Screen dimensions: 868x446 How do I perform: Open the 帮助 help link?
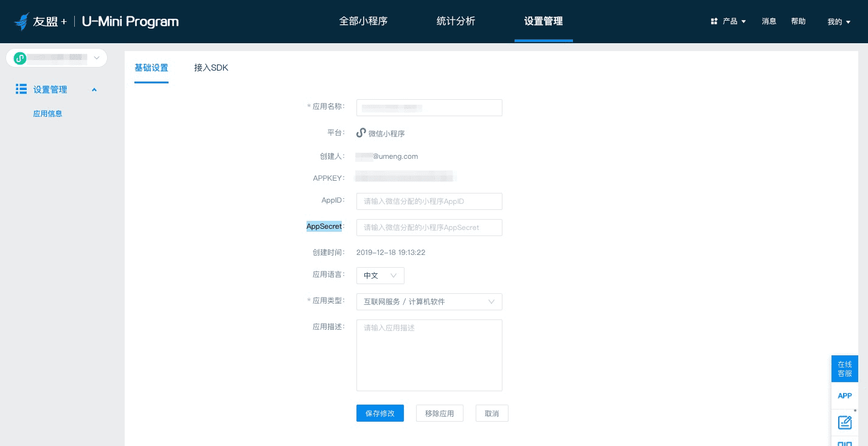coord(798,21)
